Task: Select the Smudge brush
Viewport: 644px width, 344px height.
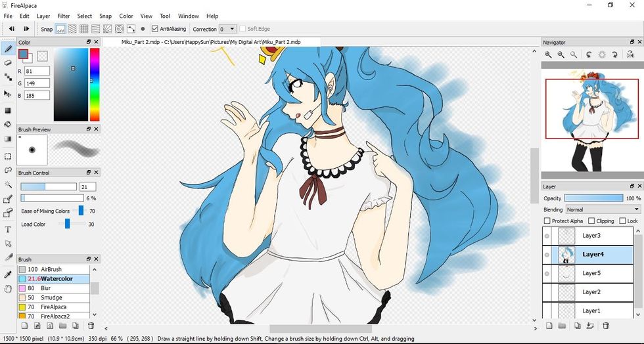Action: click(53, 297)
